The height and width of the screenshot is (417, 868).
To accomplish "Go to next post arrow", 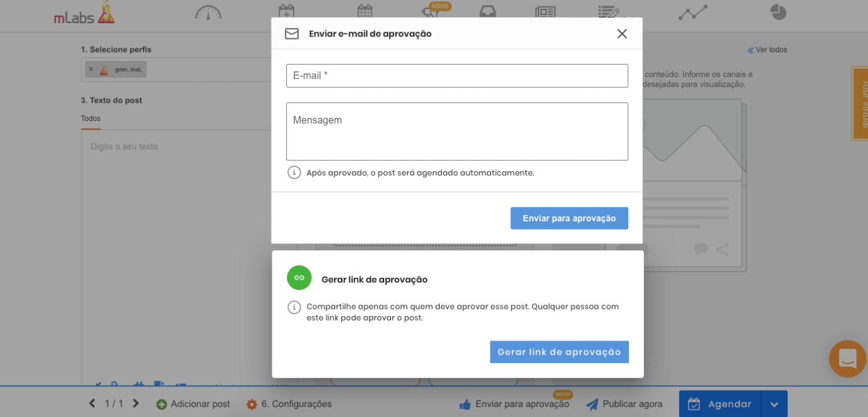I will coord(136,403).
